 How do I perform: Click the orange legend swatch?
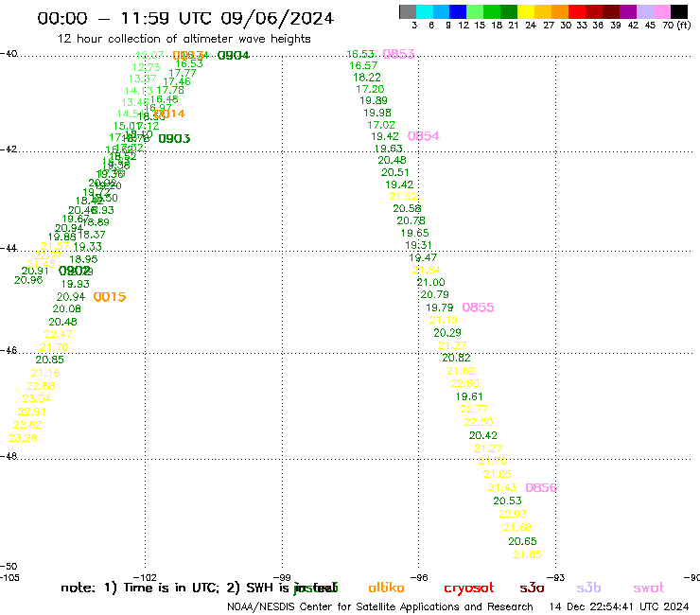click(560, 11)
